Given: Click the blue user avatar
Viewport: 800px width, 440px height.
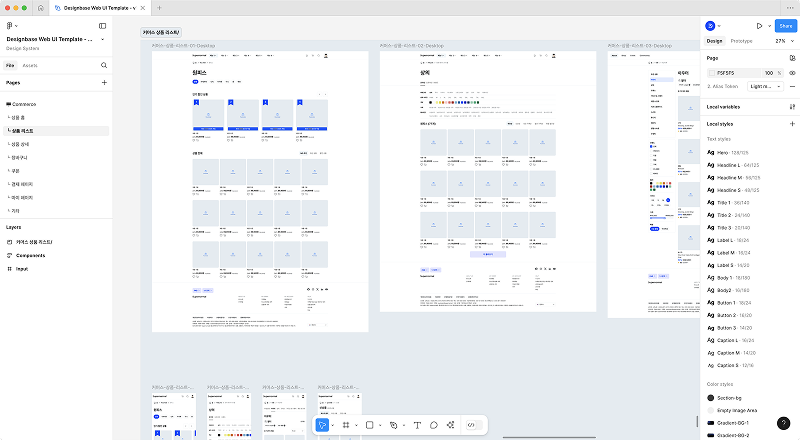Looking at the screenshot, I should (x=710, y=26).
